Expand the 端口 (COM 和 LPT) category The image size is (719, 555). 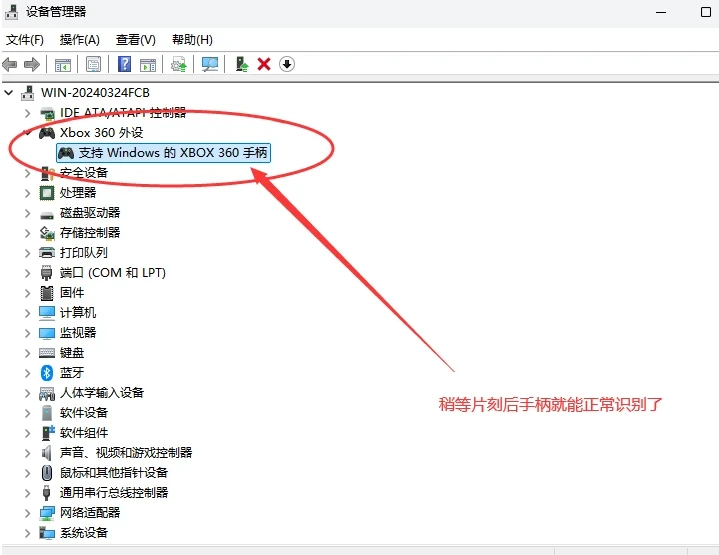28,273
